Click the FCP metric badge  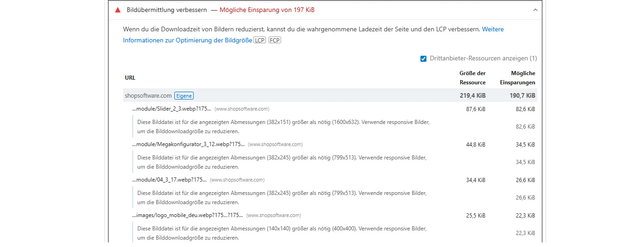(275, 40)
